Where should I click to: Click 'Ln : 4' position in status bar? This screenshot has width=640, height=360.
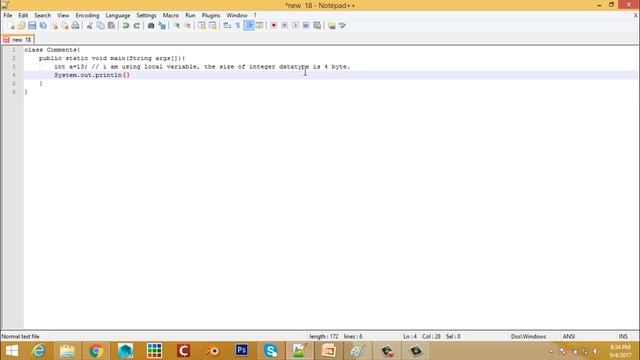pyautogui.click(x=410, y=336)
